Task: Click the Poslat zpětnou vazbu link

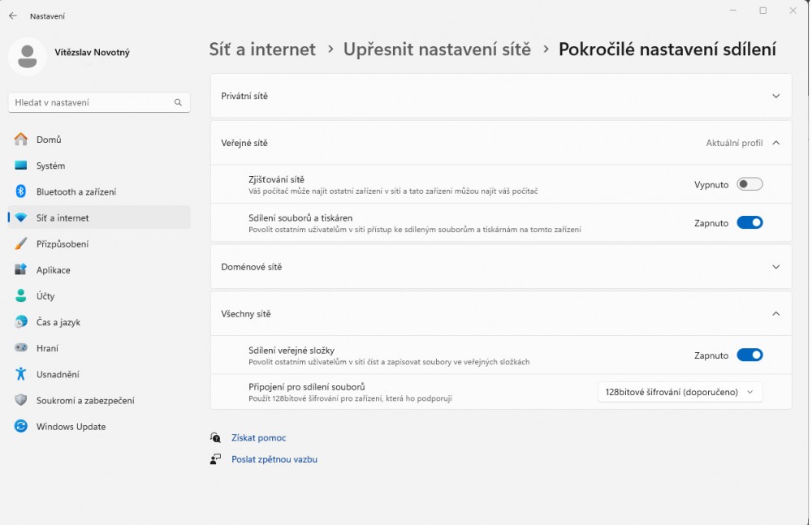Action: (274, 459)
